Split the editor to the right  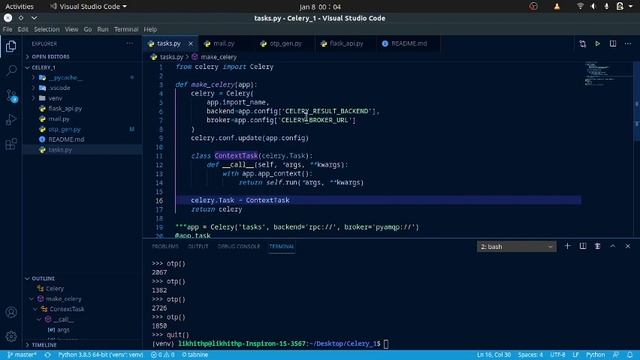pos(613,44)
